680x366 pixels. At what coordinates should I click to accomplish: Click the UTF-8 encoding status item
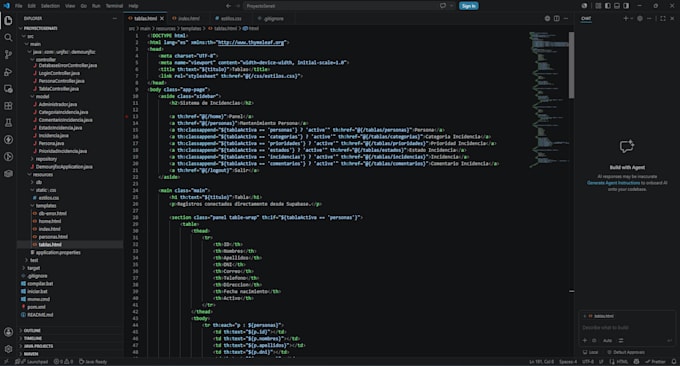pos(588,362)
